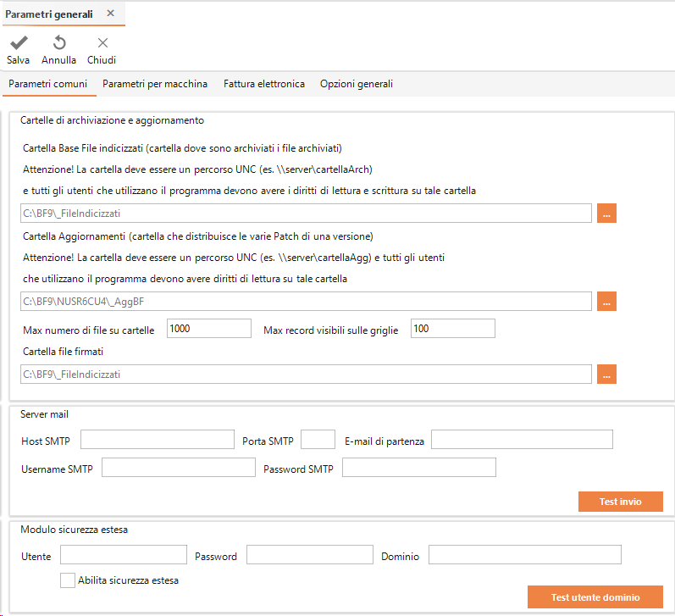This screenshot has width=675, height=616.
Task: Browse for Cartella Base File indicizzati folder
Action: click(x=606, y=214)
